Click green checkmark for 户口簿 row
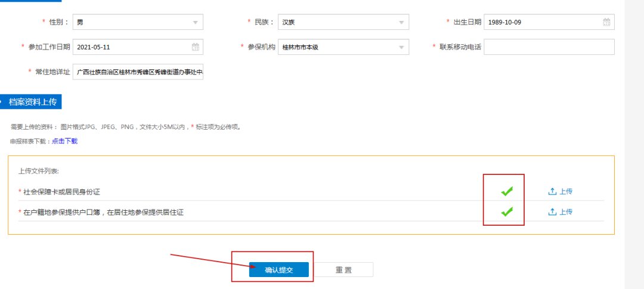The height and width of the screenshot is (289, 644). click(x=507, y=211)
